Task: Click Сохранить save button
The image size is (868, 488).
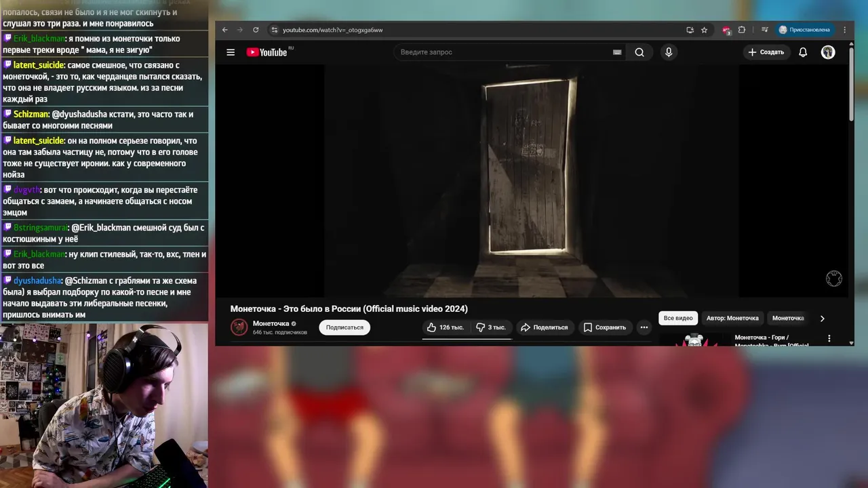Action: point(605,327)
